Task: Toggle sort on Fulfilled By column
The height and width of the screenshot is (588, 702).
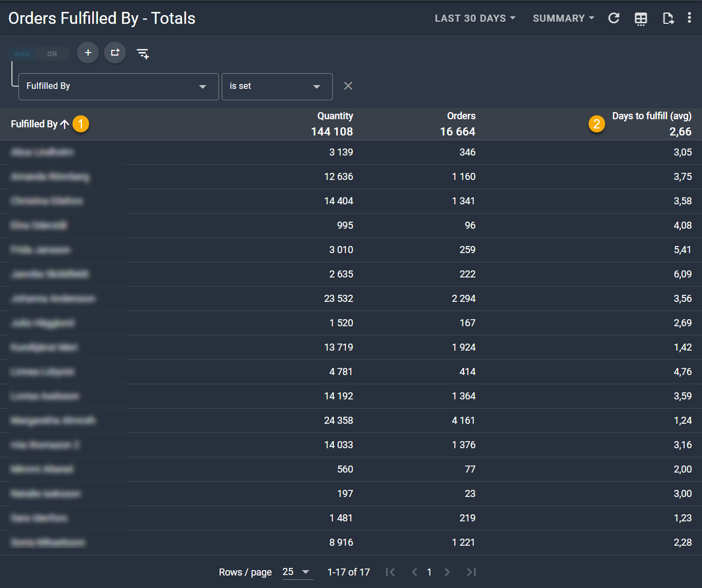Action: coord(34,124)
